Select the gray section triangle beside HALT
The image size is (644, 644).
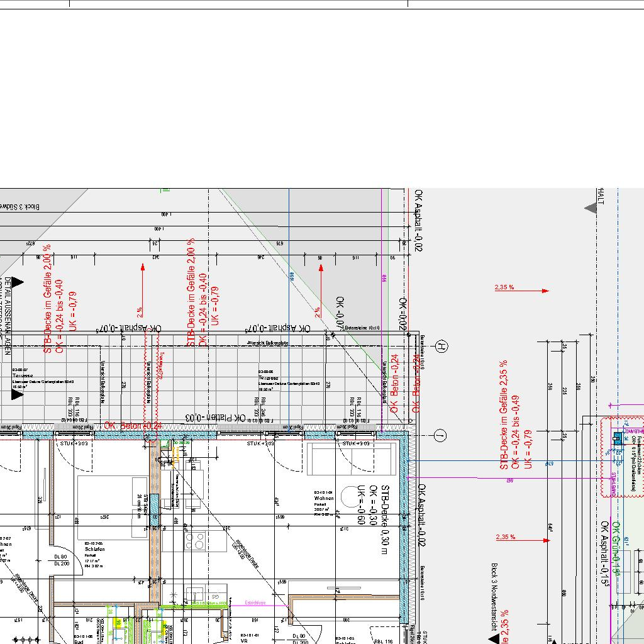click(591, 208)
